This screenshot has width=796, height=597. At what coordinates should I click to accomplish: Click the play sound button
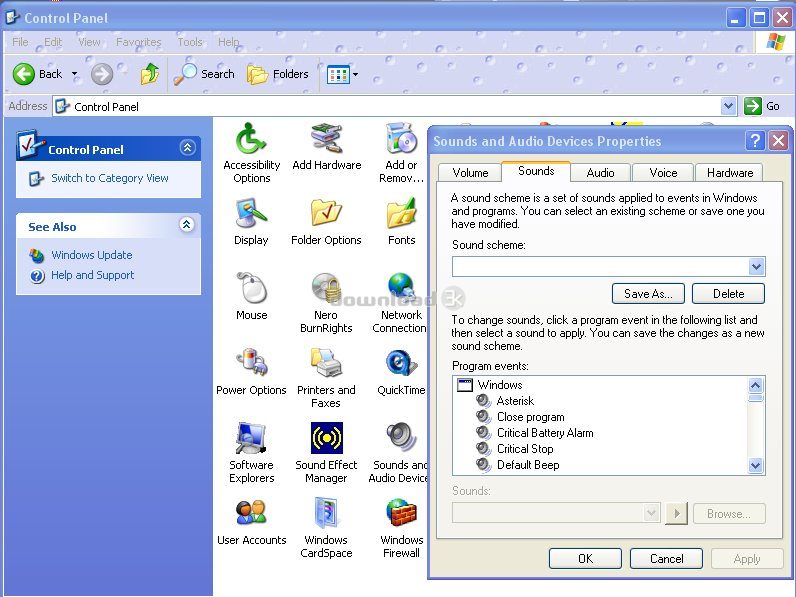676,513
